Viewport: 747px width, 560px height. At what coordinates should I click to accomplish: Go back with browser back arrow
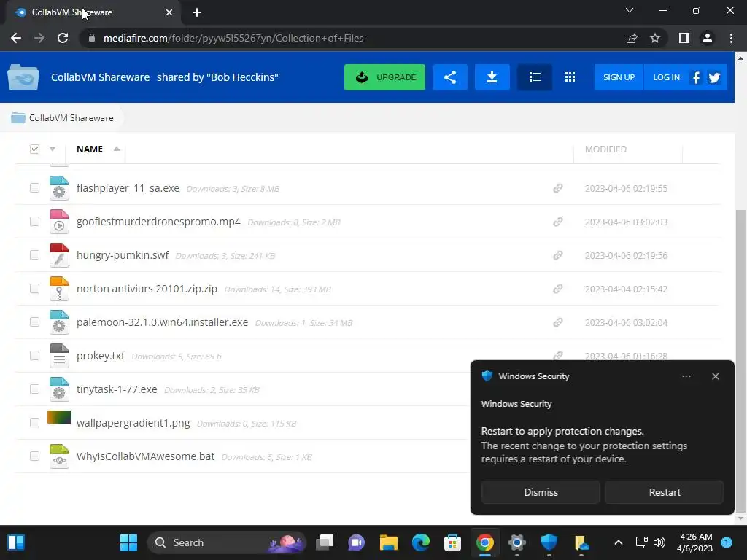point(16,38)
